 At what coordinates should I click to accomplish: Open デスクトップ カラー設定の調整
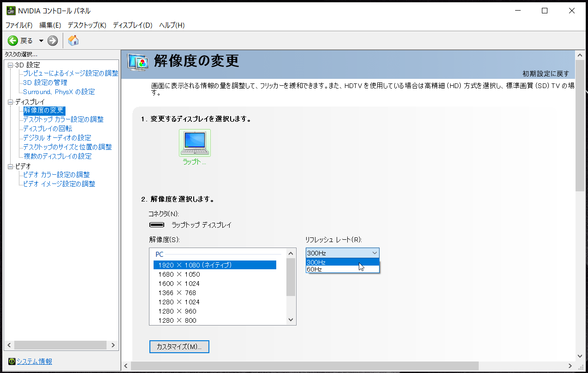coord(64,119)
